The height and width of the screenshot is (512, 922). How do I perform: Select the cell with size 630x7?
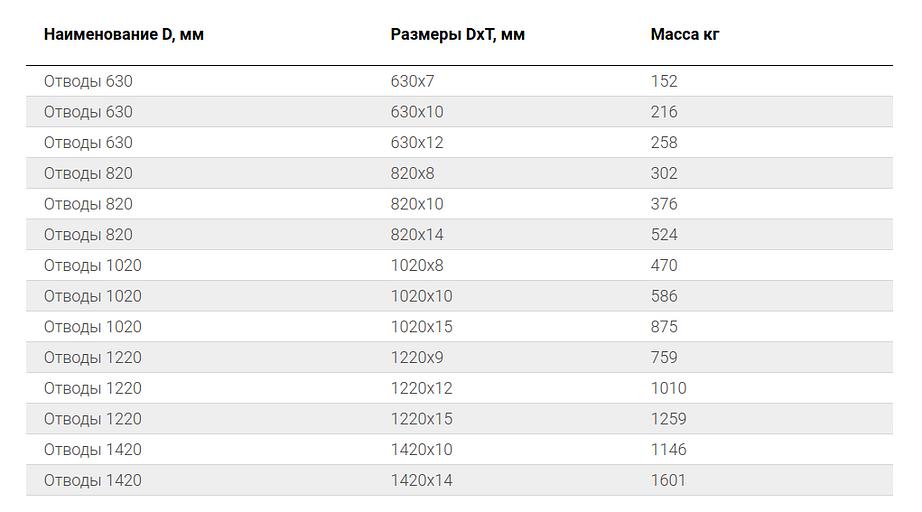tap(412, 82)
